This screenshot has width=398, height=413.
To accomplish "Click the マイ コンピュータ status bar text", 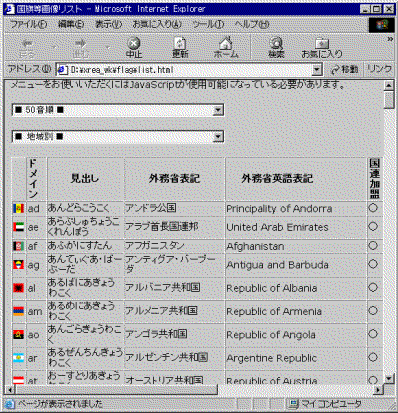I will [331, 404].
